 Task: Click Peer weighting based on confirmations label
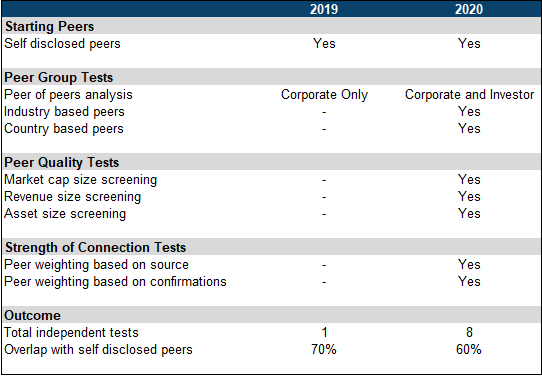[x=115, y=282]
